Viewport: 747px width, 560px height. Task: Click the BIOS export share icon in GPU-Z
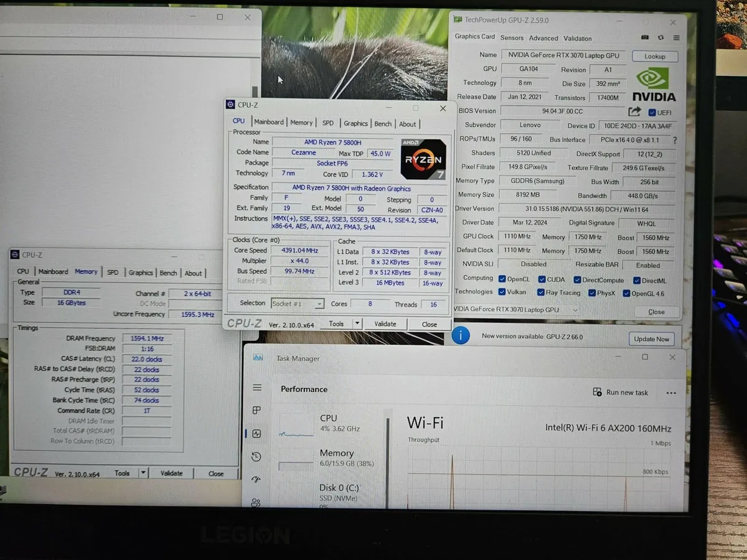click(634, 111)
